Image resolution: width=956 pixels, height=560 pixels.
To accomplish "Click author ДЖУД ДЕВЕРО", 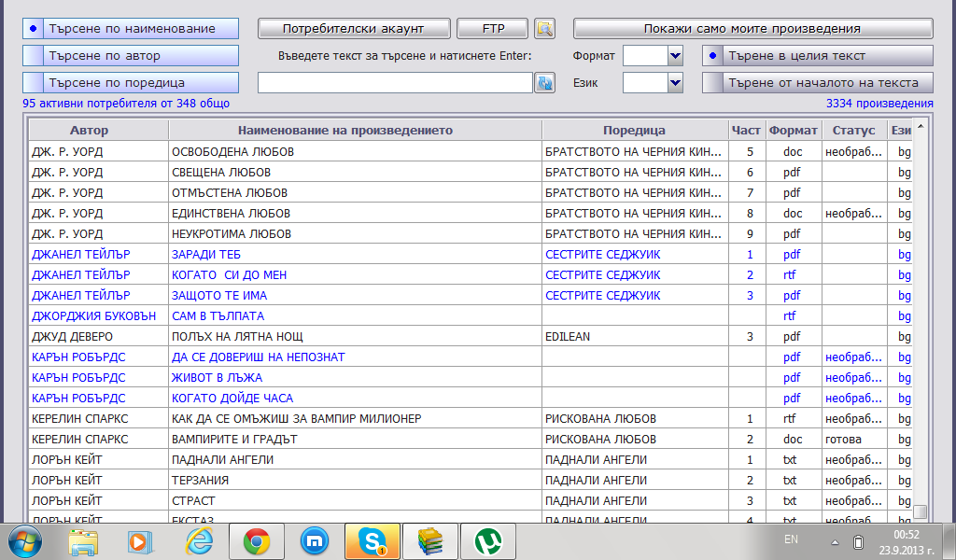I will point(72,336).
